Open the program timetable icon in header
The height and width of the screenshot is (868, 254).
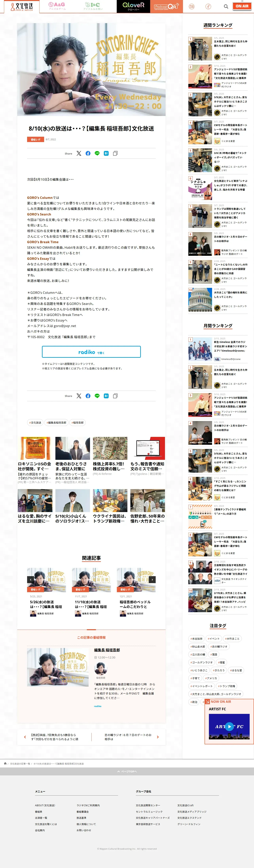tap(192, 6)
